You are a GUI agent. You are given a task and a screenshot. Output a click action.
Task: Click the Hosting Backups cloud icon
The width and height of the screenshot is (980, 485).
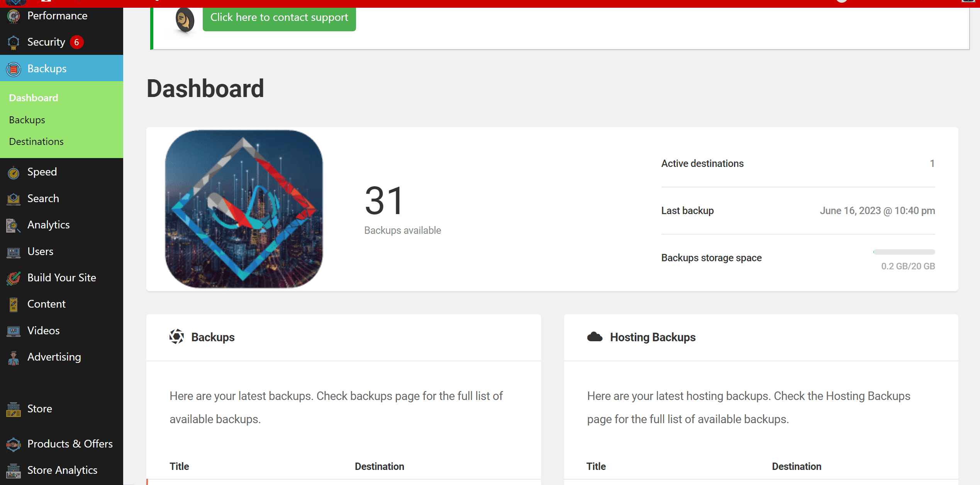pyautogui.click(x=595, y=337)
